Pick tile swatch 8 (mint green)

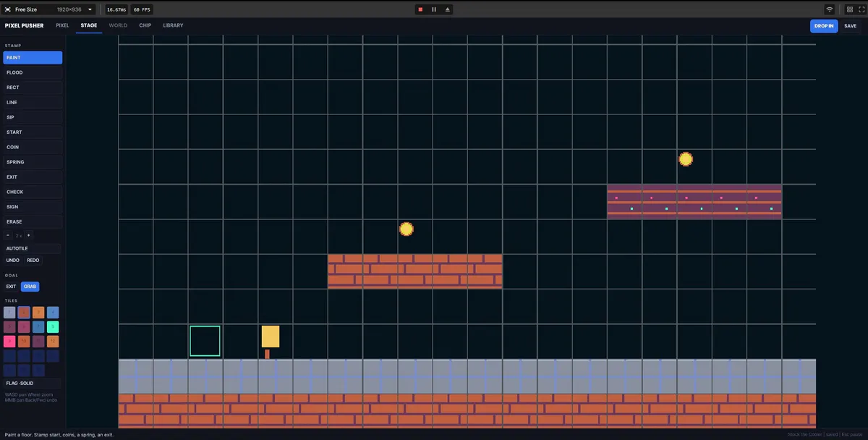[x=53, y=327]
